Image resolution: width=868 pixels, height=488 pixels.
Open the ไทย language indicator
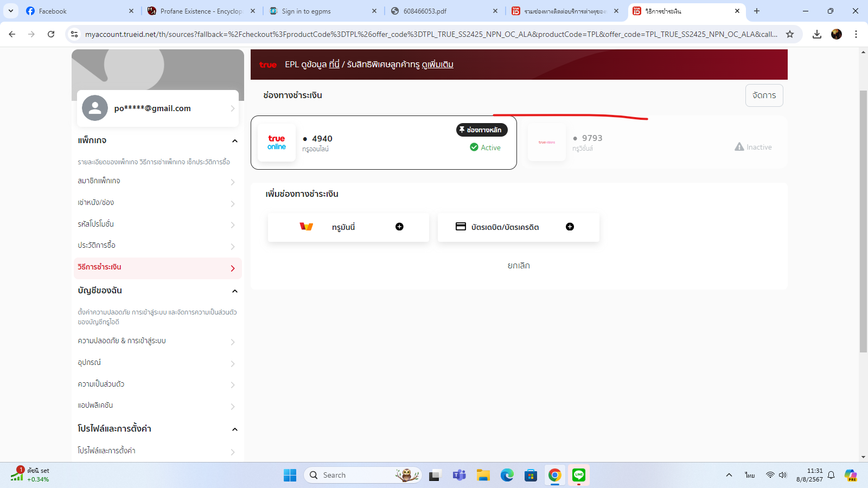(x=750, y=475)
